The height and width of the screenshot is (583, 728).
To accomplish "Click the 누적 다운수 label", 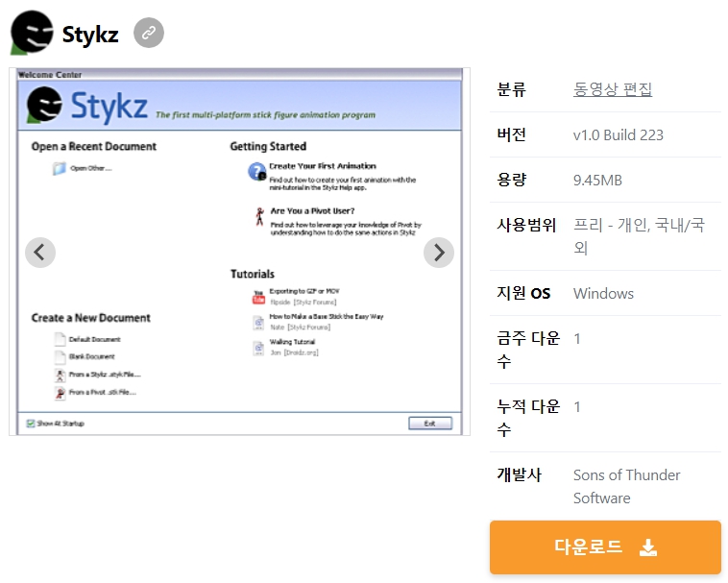I will pyautogui.click(x=528, y=418).
